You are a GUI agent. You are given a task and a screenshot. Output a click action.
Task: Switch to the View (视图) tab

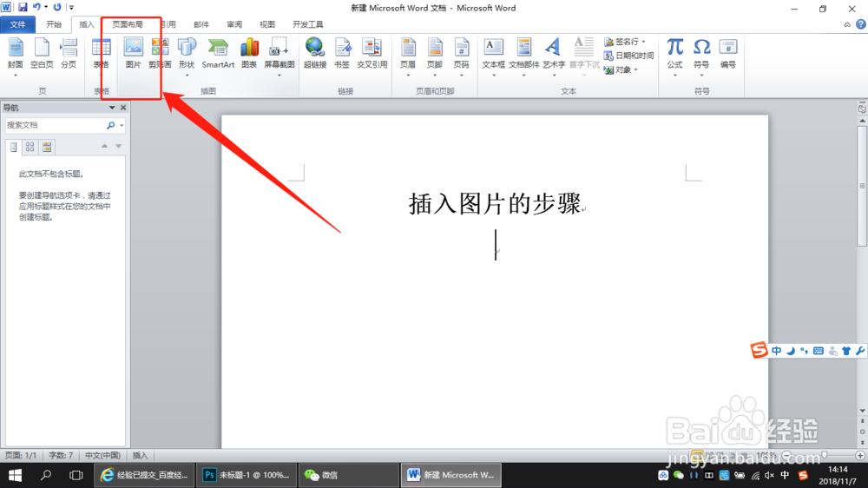click(x=267, y=24)
